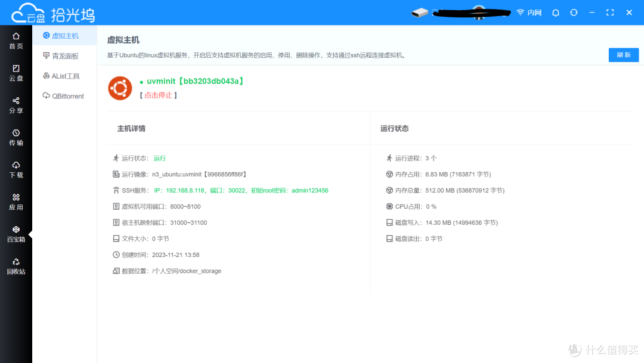Click the 数据位置 docker_storage path

pos(187,271)
